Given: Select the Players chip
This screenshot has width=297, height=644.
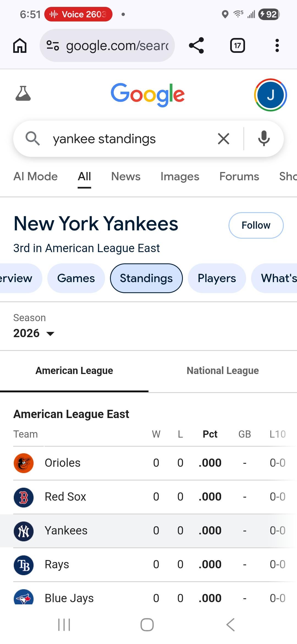Looking at the screenshot, I should coord(217,278).
